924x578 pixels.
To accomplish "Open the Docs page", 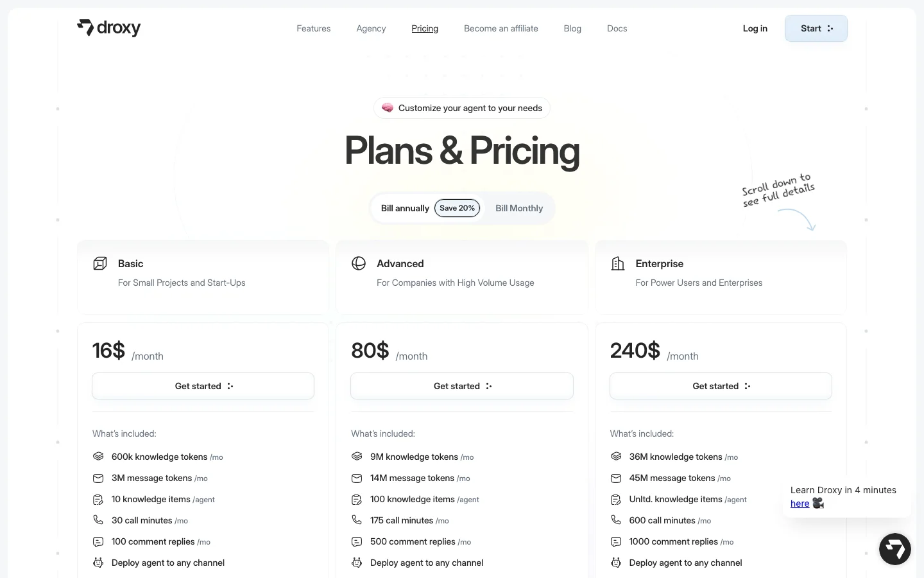I will [617, 28].
